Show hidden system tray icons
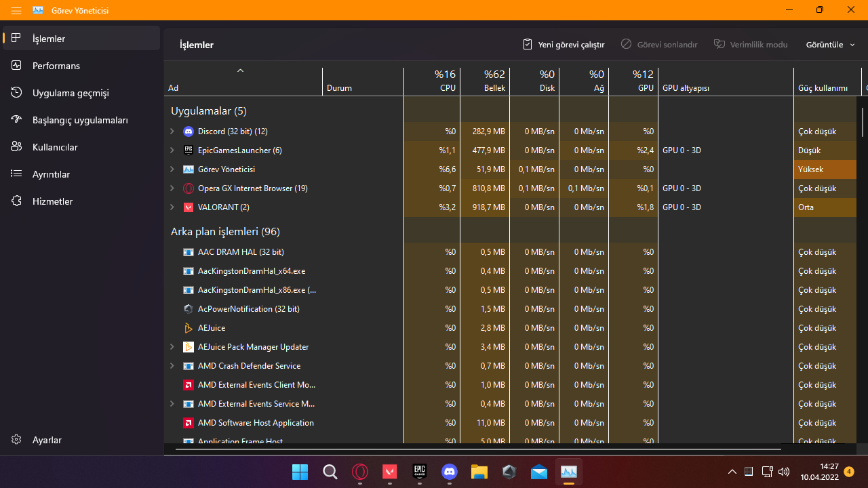 (x=732, y=472)
